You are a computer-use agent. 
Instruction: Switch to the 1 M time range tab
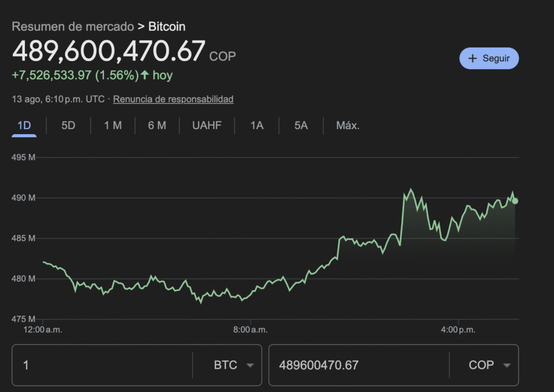tap(113, 125)
